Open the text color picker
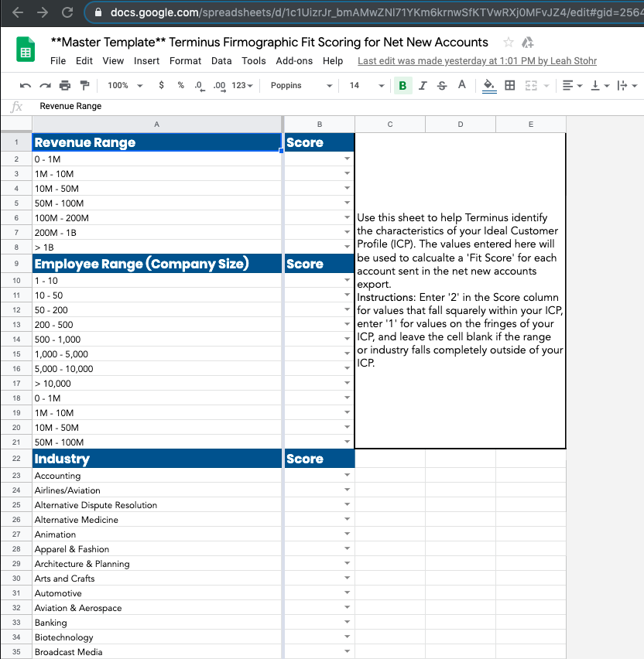644x659 pixels. 462,85
